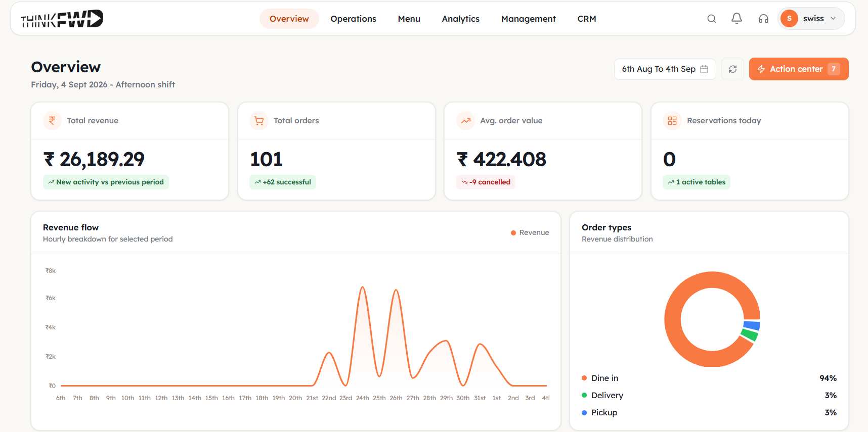The image size is (868, 432).
Task: Click the 94% Dine in percentage
Action: [x=828, y=378]
